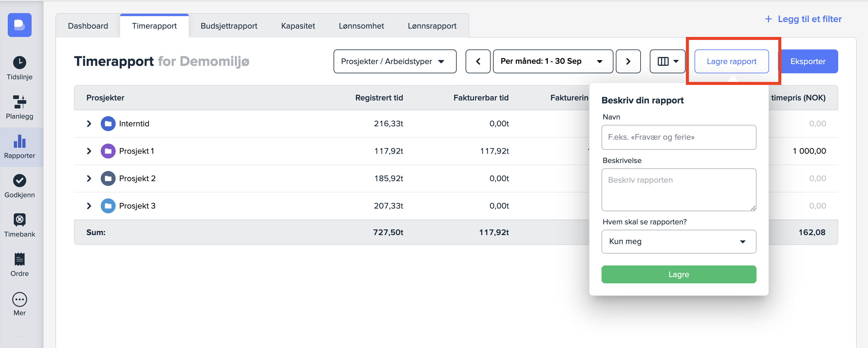Go to next period arrow
The image size is (868, 348).
coord(628,61)
